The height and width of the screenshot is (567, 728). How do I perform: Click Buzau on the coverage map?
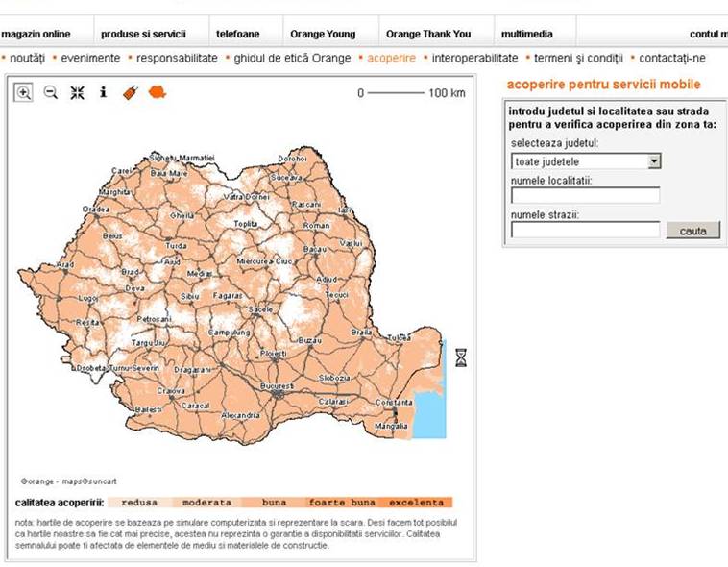coord(309,340)
